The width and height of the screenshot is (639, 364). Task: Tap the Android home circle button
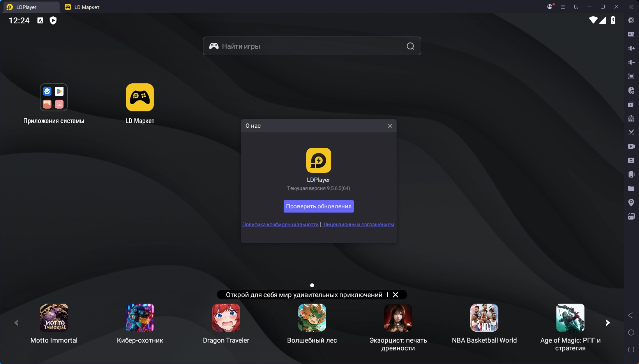pyautogui.click(x=631, y=332)
